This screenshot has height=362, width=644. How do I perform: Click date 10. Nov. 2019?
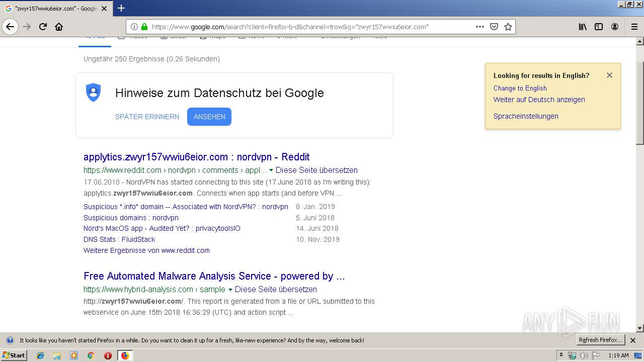pos(317,239)
